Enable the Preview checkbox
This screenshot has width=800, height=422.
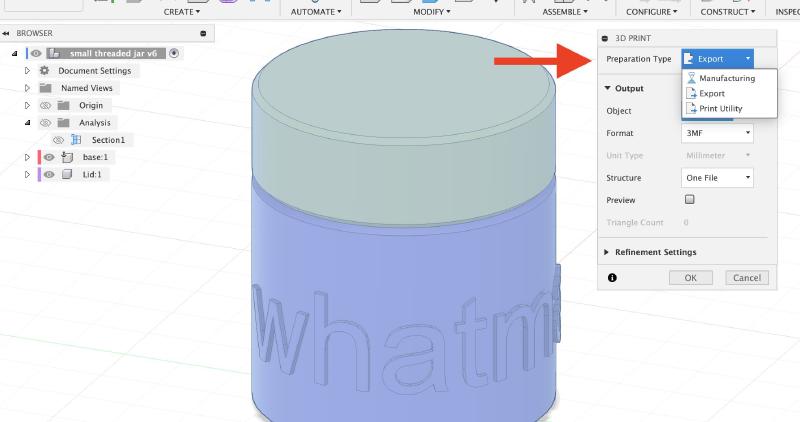(689, 200)
